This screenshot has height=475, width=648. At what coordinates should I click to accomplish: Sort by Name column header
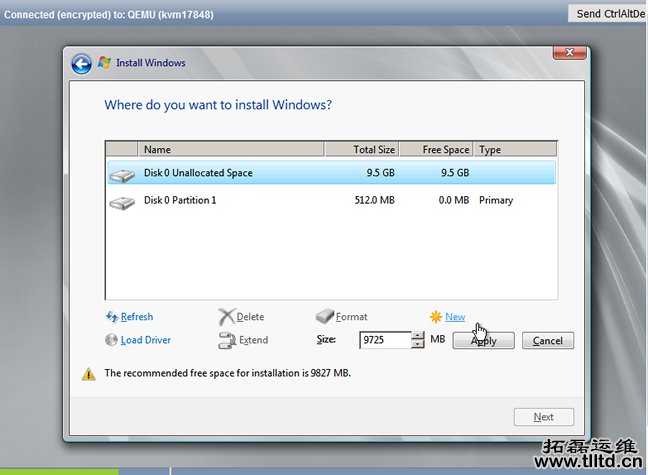tap(230, 150)
